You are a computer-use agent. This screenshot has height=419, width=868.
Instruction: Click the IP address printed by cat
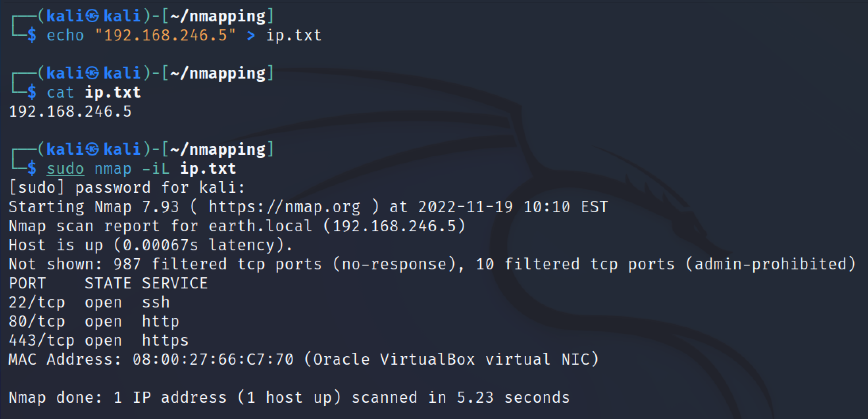coord(70,111)
